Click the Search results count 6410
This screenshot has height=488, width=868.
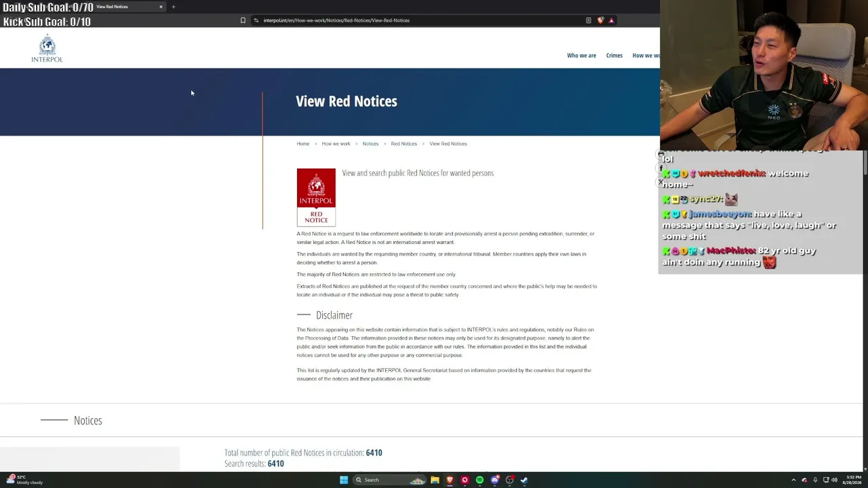click(x=275, y=464)
